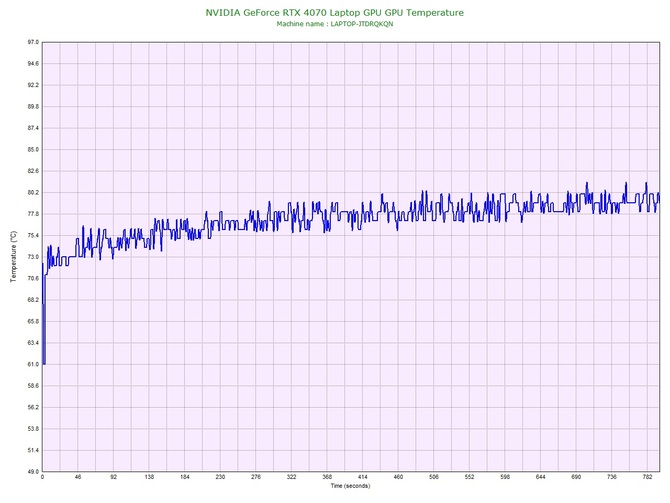Click the 506 tick on time axis
This screenshot has width=670, height=503.
[434, 477]
